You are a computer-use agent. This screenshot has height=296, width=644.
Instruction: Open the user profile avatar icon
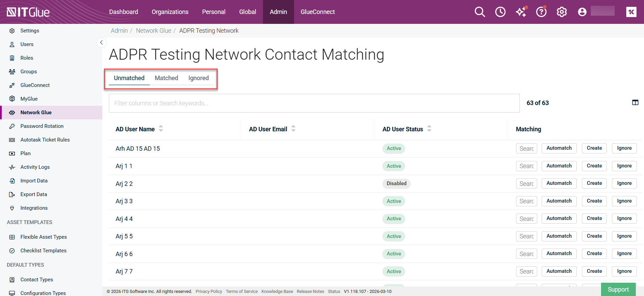coord(582,12)
